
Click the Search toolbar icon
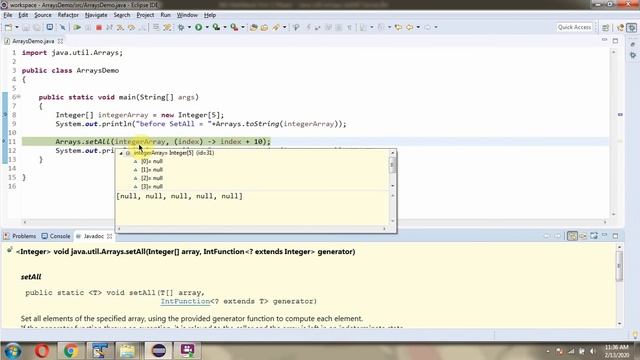[x=276, y=27]
